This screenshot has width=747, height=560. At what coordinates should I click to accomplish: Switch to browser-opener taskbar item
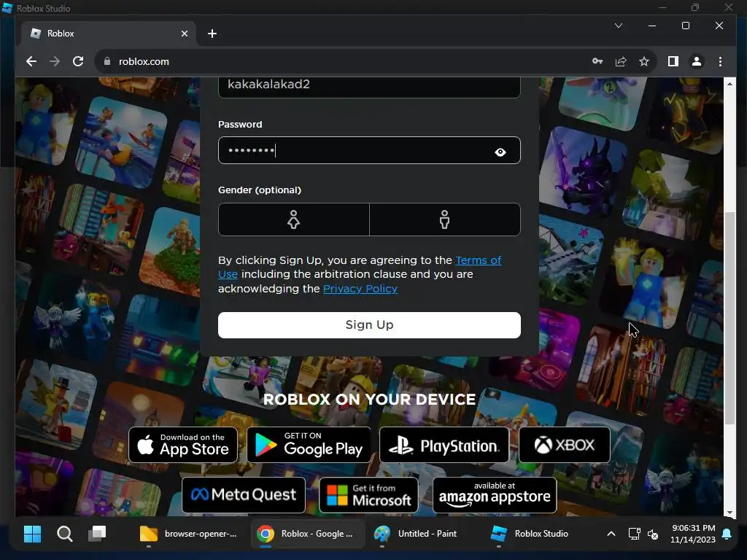pos(189,534)
